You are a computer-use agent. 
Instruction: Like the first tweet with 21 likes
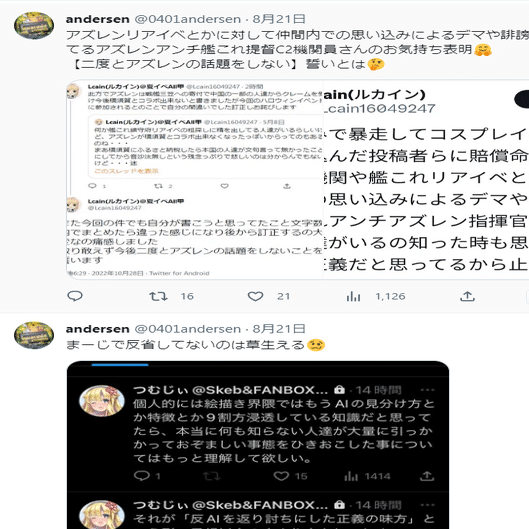255,296
